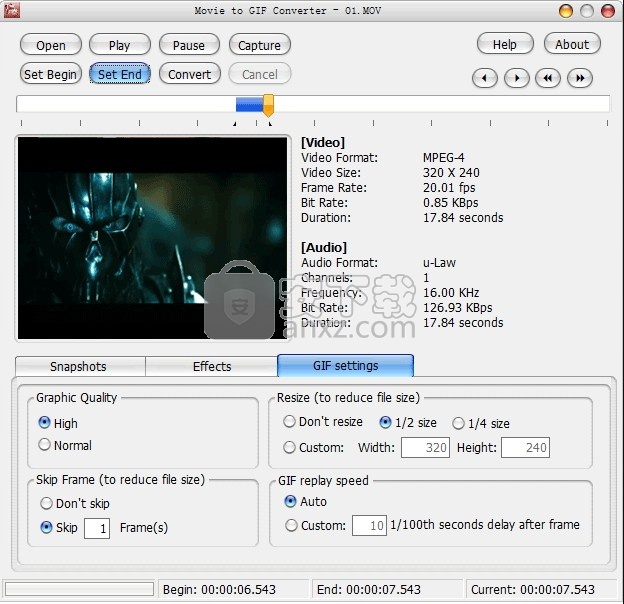Click the red close window button
Image resolution: width=624 pixels, height=604 pixels.
608,11
